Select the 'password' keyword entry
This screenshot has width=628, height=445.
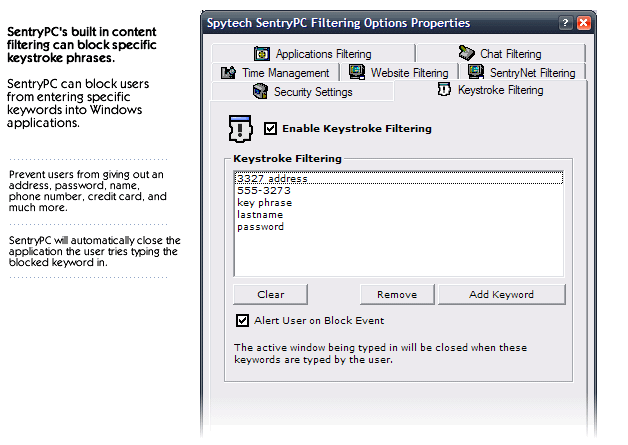pyautogui.click(x=399, y=227)
